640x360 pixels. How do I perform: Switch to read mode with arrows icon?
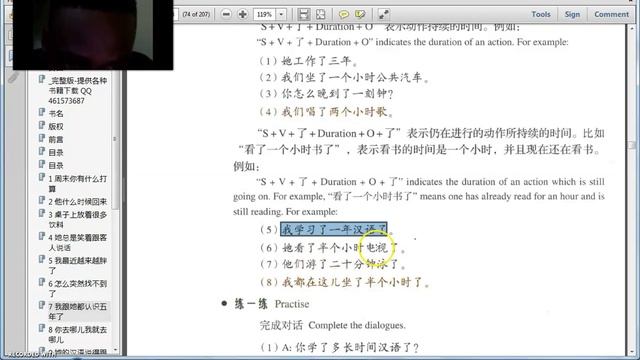coord(384,14)
